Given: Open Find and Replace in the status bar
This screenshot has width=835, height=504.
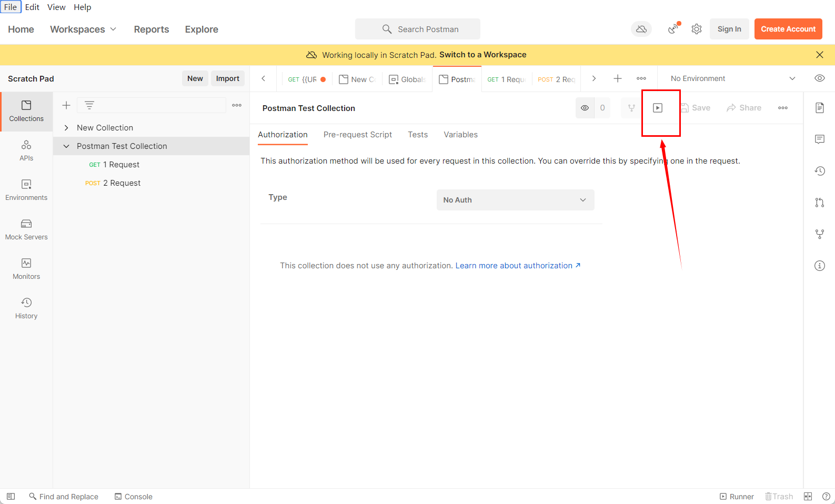Looking at the screenshot, I should (64, 497).
